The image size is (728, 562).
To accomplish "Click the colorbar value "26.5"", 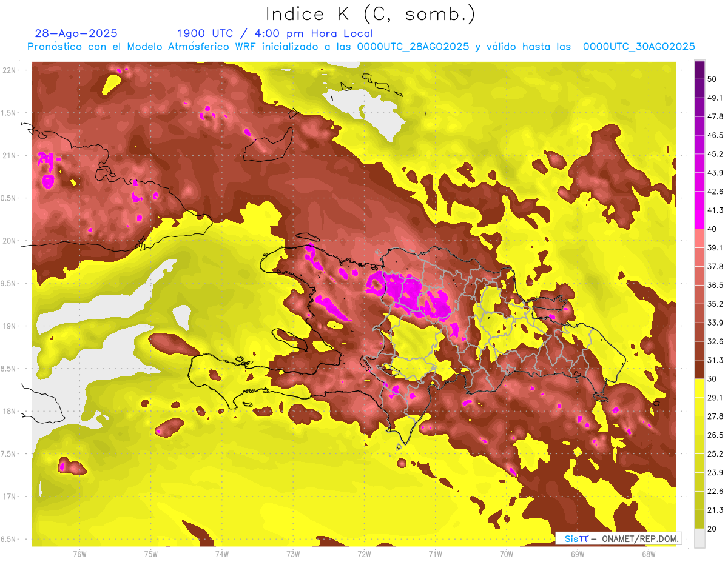I will coord(715,435).
